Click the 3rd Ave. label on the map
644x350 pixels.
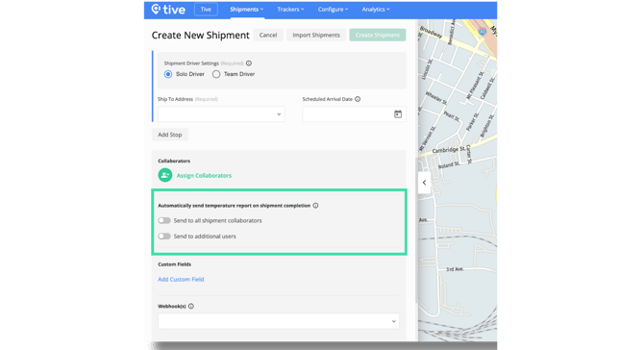click(455, 269)
